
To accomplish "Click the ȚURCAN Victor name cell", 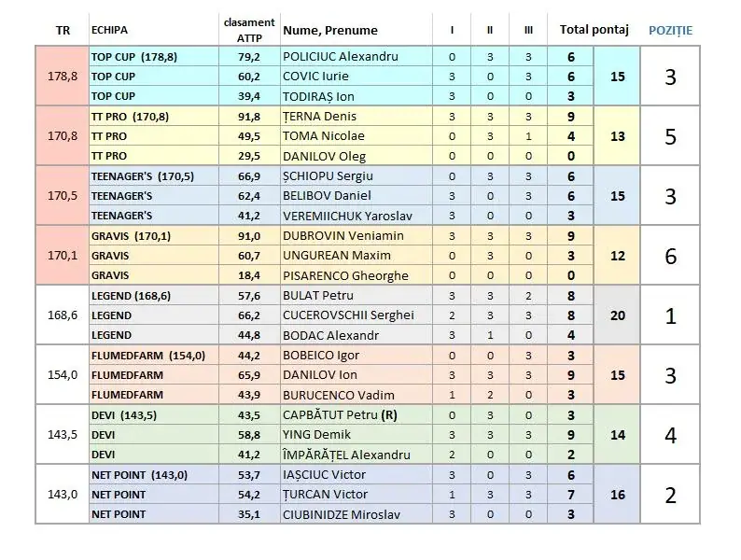I will tap(357, 495).
